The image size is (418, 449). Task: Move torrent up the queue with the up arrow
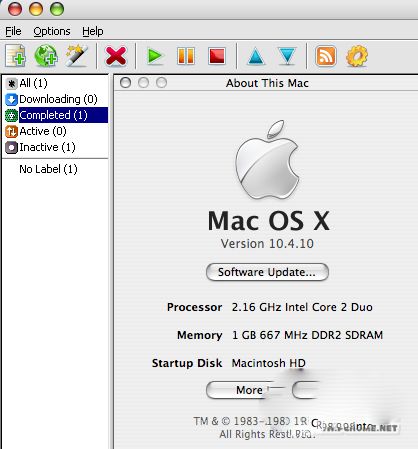(256, 56)
